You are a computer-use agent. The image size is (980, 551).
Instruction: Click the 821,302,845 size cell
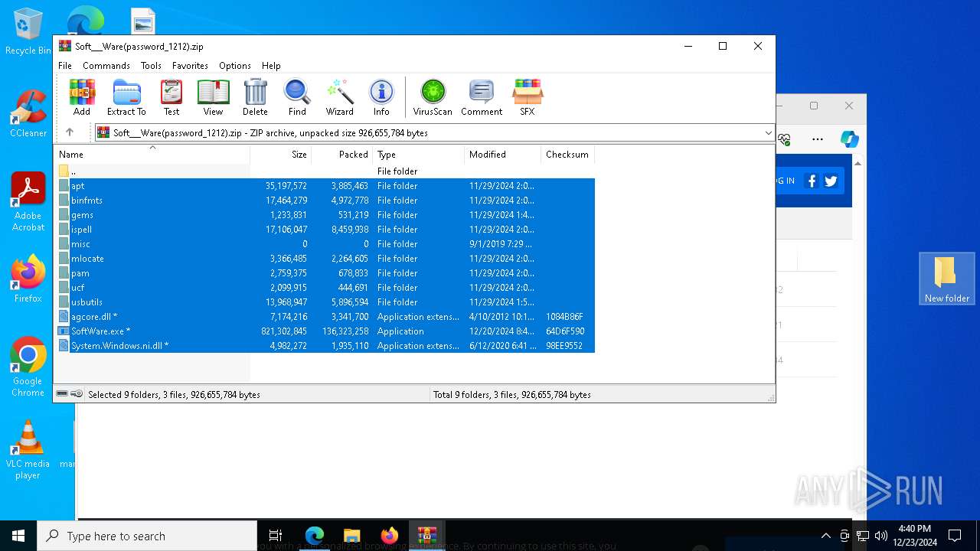coord(284,331)
